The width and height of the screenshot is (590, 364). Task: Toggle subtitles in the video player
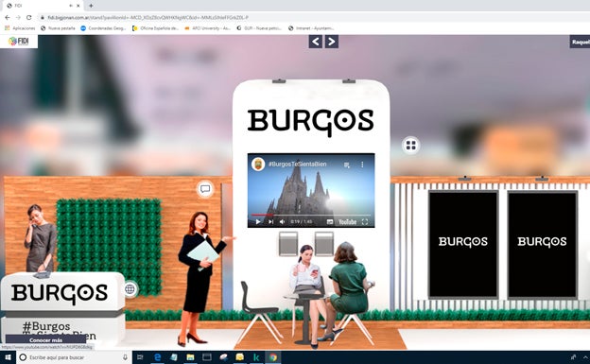[330, 222]
